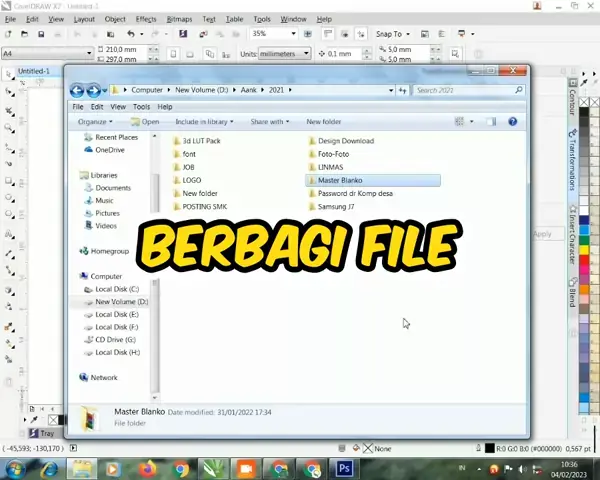Open Firefox from the taskbar
This screenshot has width=600, height=480.
point(148,468)
